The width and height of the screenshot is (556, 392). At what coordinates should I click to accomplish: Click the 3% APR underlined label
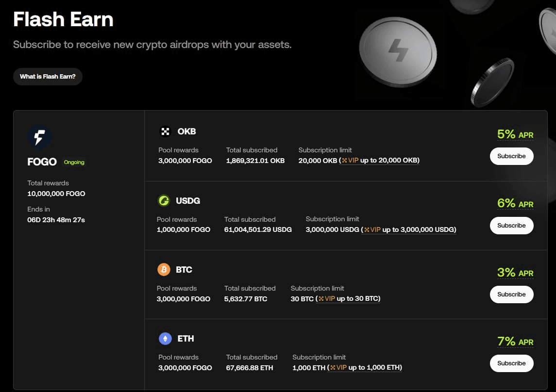[x=515, y=272]
